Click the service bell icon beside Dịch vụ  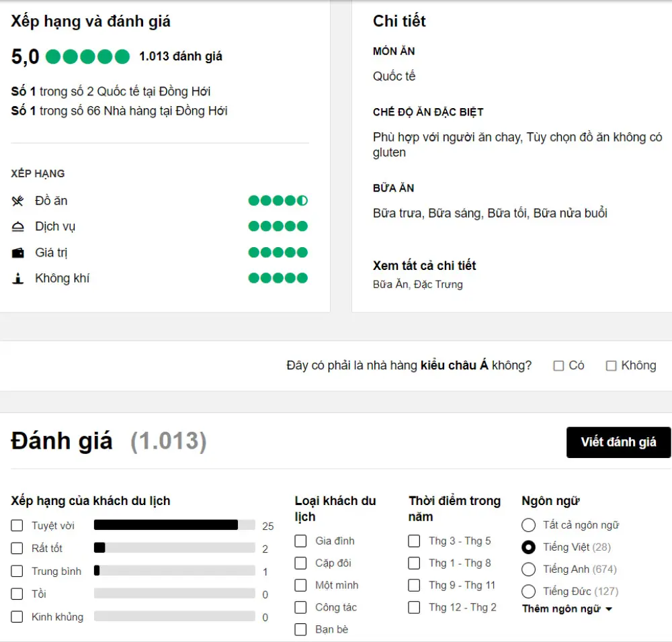(17, 226)
